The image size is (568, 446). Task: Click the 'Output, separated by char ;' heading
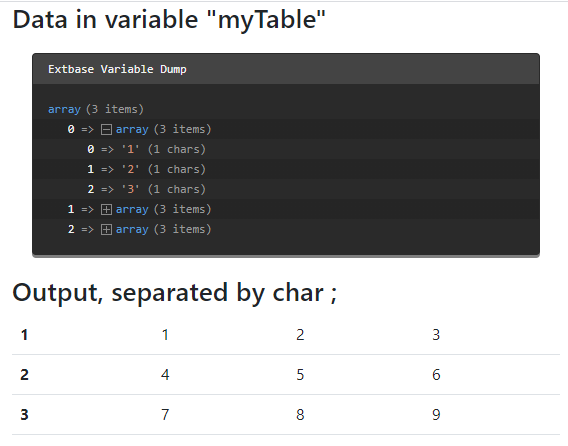175,293
